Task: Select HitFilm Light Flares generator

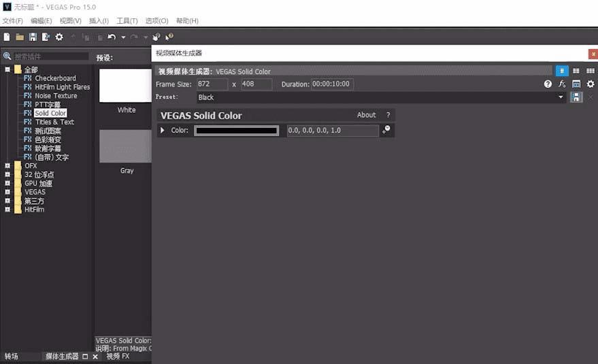Action: [63, 87]
